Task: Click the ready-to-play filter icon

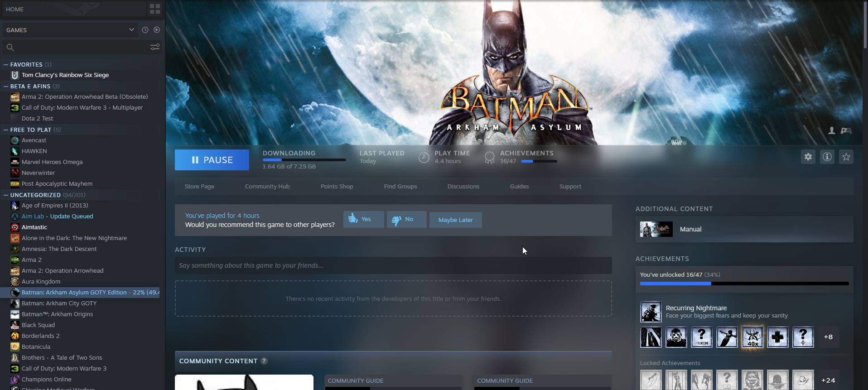Action: [x=157, y=30]
